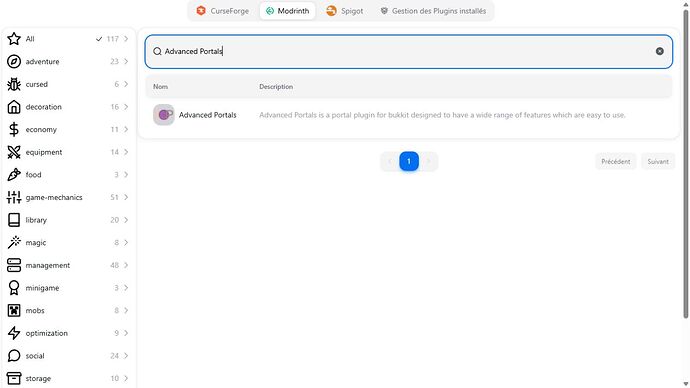Click the magic wand icon

point(14,242)
